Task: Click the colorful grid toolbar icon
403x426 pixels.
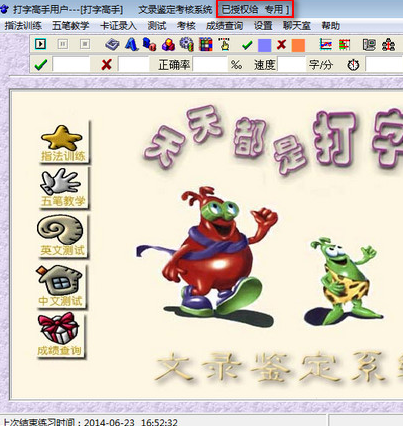Action: point(206,44)
